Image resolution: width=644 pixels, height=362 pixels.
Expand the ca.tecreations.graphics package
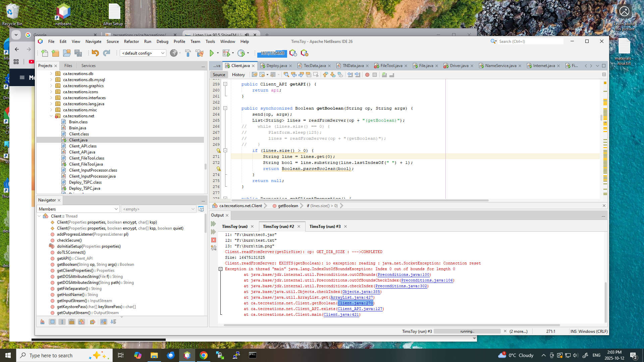click(51, 86)
